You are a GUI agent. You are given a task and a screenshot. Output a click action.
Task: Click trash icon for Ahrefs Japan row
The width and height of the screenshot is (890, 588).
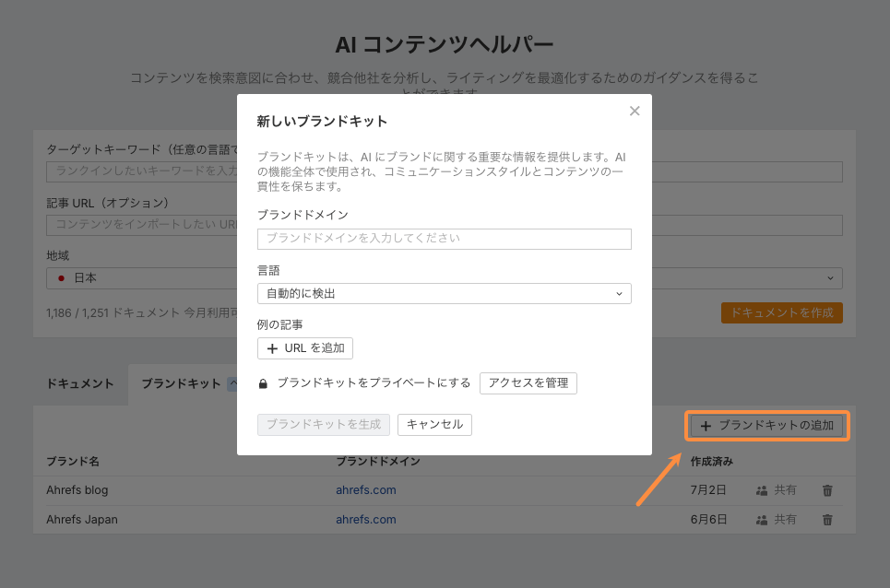tap(827, 520)
